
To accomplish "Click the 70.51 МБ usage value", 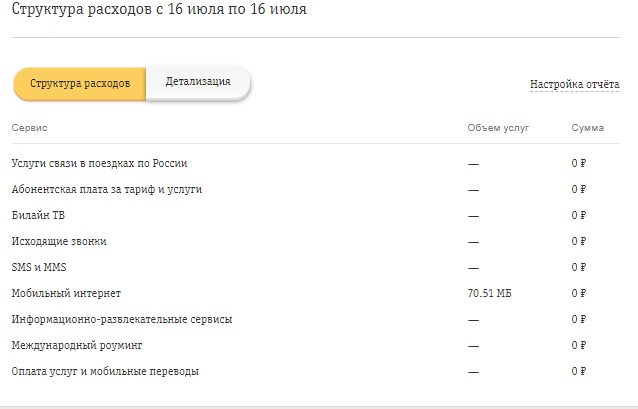I will coord(489,293).
